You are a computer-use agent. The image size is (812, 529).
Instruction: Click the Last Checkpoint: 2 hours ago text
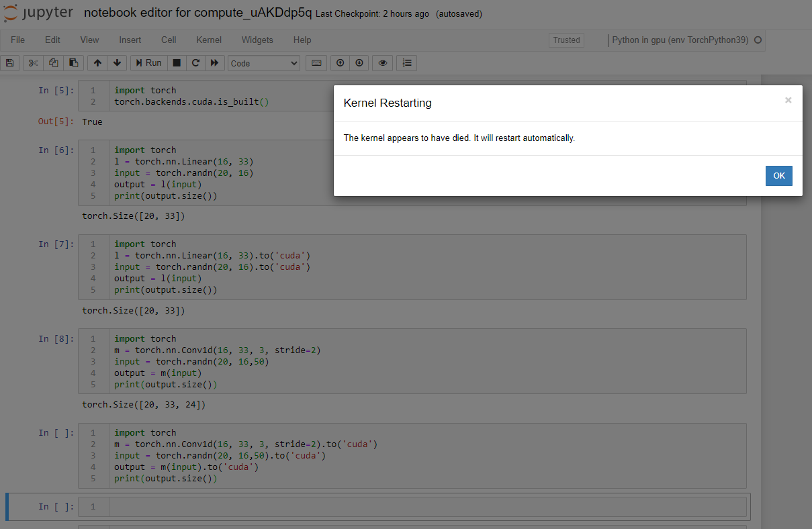372,14
